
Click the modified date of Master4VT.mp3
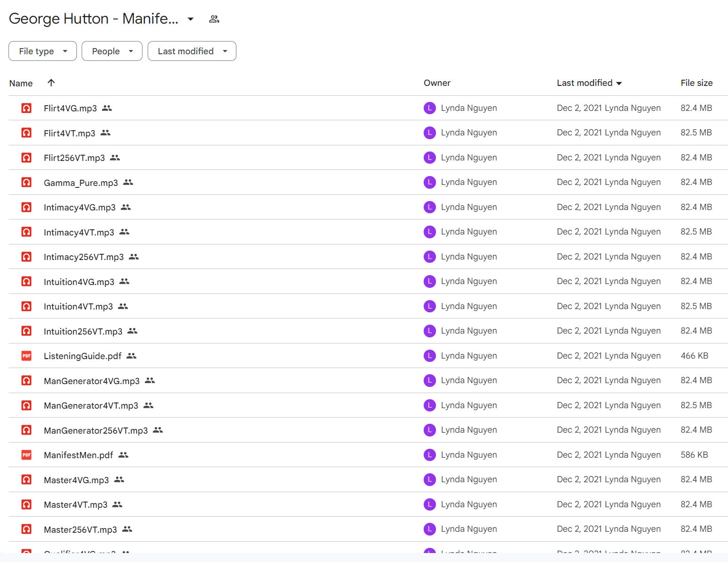[609, 504]
